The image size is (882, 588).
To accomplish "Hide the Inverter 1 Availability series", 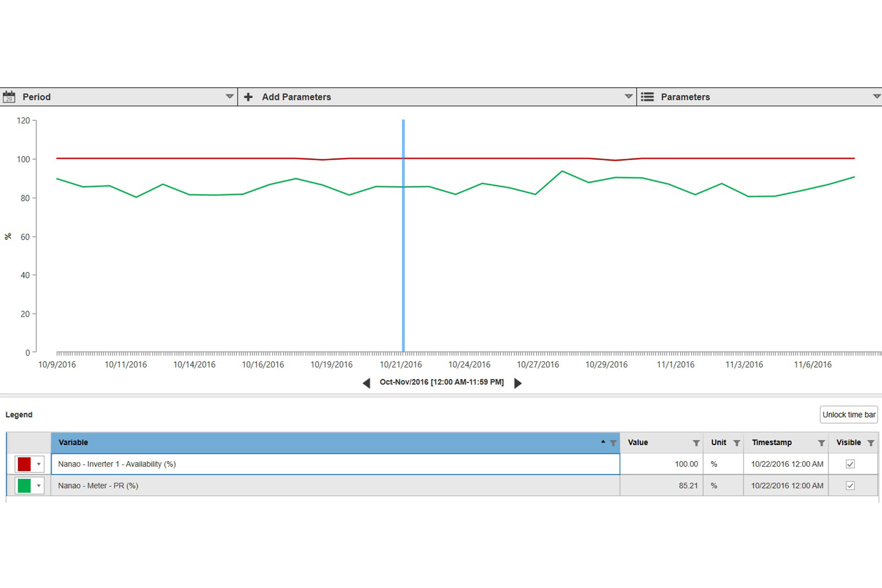I will pyautogui.click(x=850, y=464).
